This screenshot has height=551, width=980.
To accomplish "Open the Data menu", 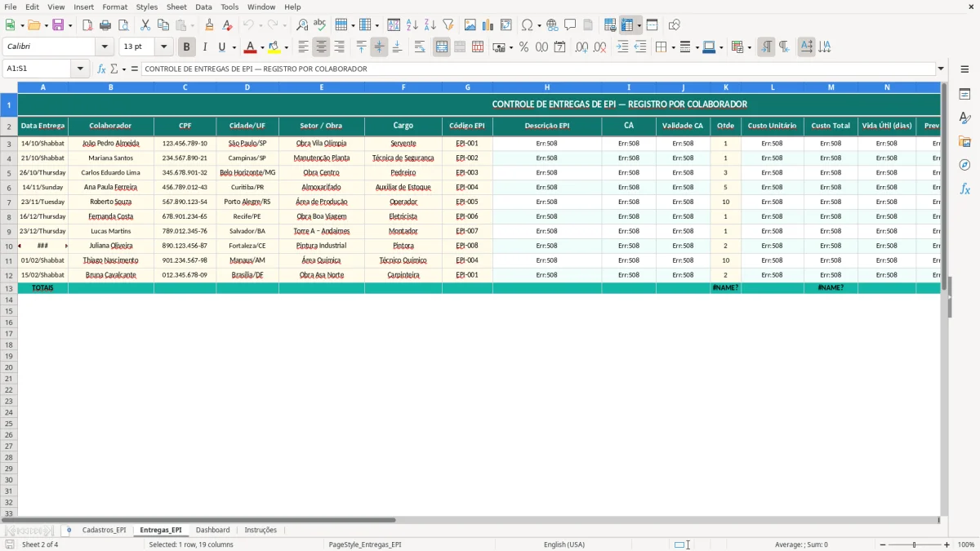I will (x=202, y=7).
